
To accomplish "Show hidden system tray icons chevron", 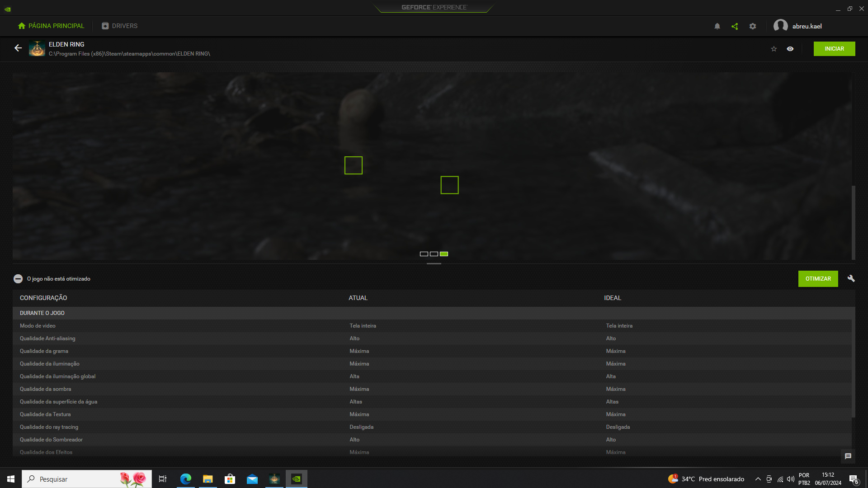I will tap(758, 479).
